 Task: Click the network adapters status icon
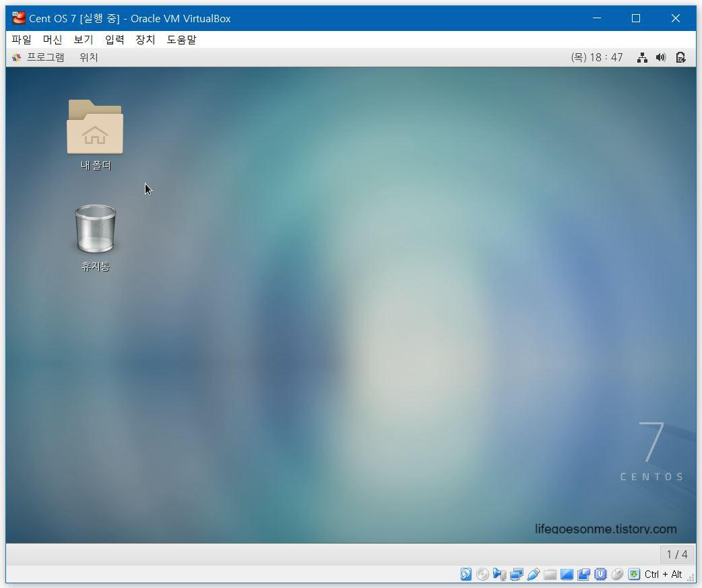click(x=517, y=574)
